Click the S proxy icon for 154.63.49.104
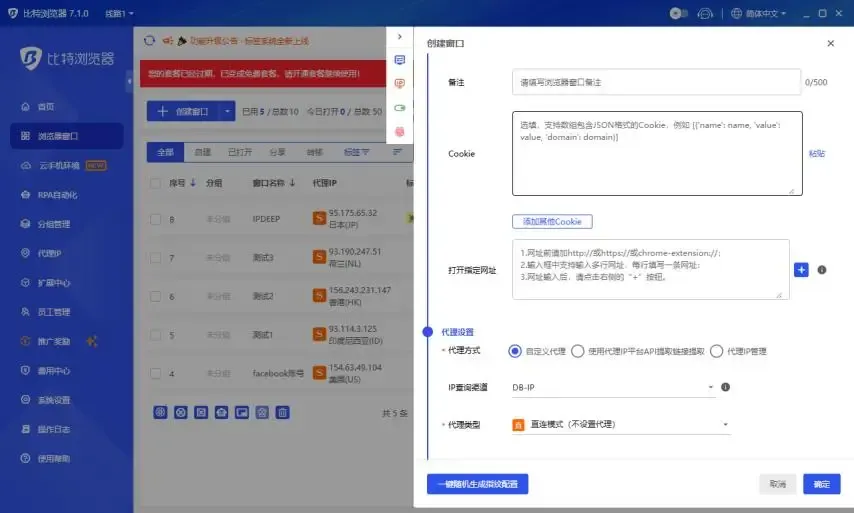Viewport: 854px width, 513px height. [x=319, y=373]
